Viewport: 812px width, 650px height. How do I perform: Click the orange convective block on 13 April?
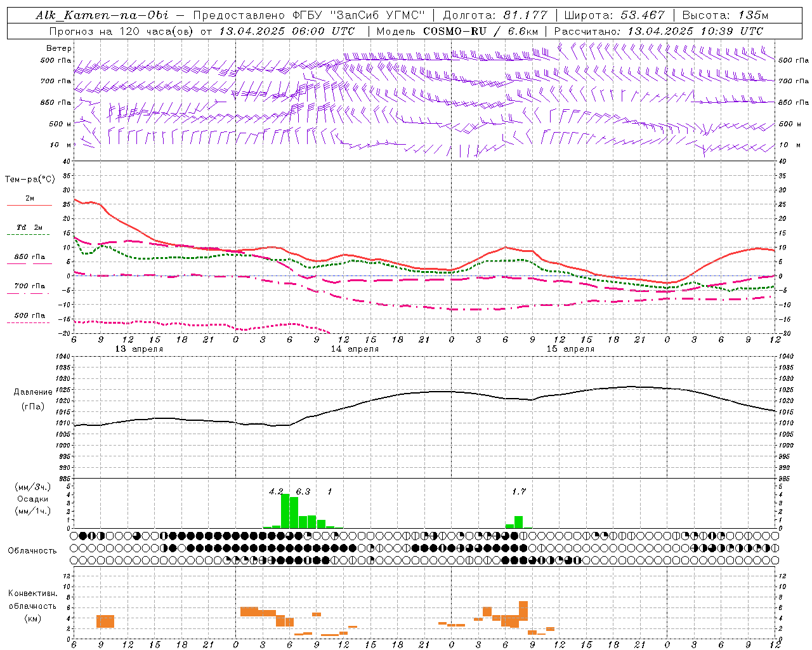click(105, 621)
